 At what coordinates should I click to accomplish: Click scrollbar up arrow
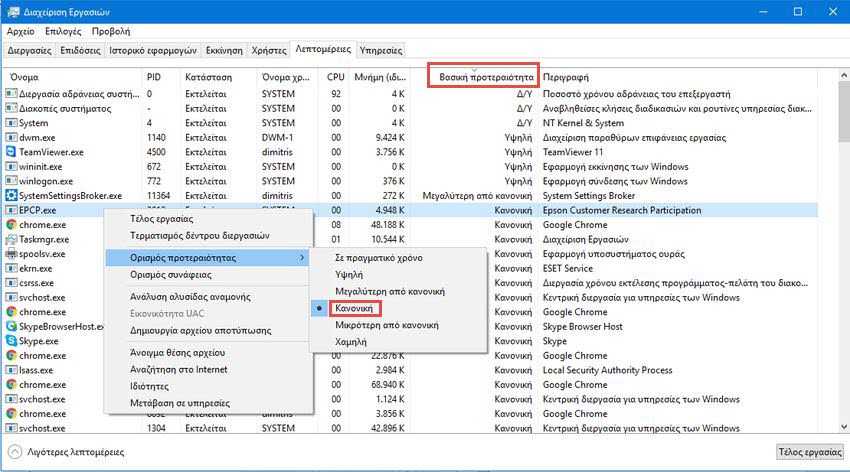point(843,76)
